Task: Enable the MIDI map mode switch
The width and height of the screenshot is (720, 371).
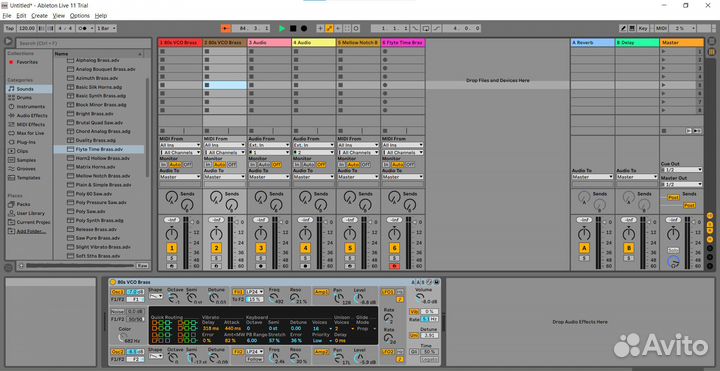Action: [661, 28]
